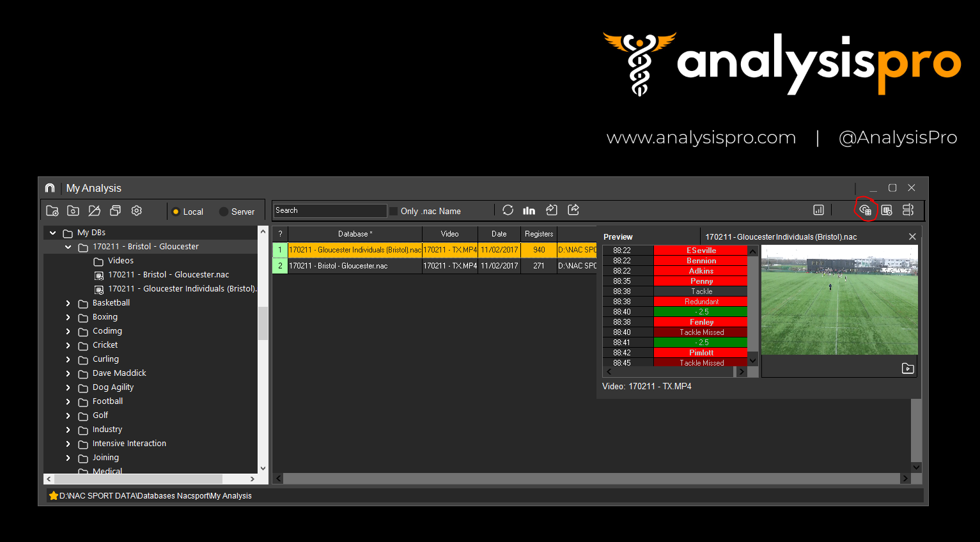Expand the Basketball folder
980x542 pixels.
click(68, 303)
